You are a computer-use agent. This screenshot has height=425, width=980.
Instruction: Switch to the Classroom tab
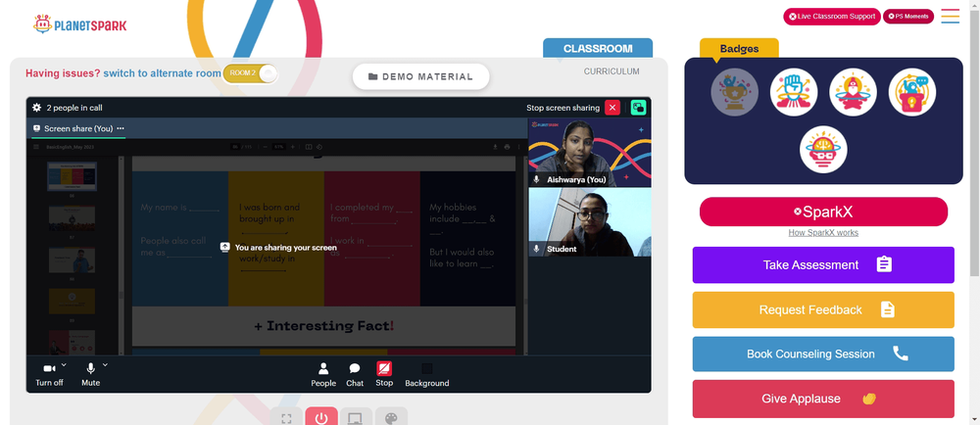[x=598, y=48]
